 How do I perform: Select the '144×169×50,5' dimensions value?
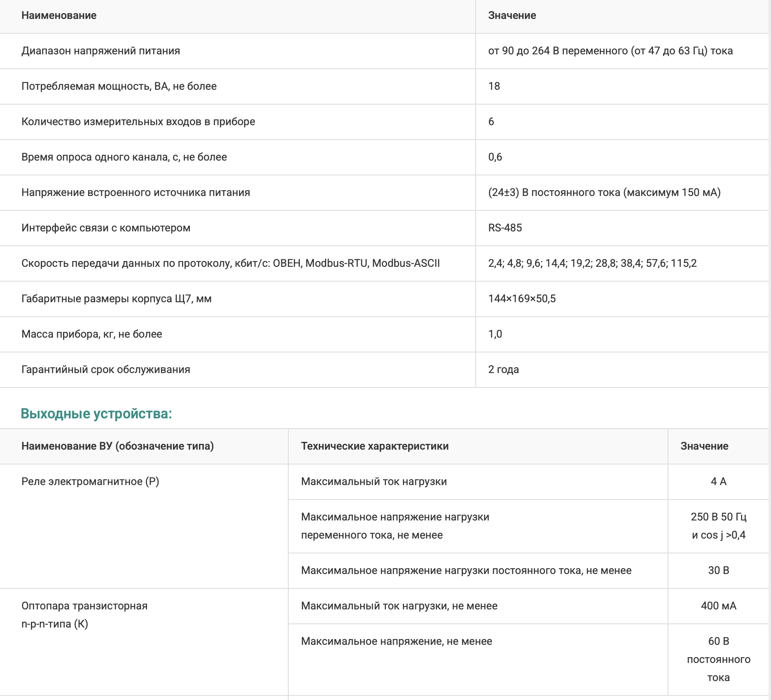tap(522, 299)
